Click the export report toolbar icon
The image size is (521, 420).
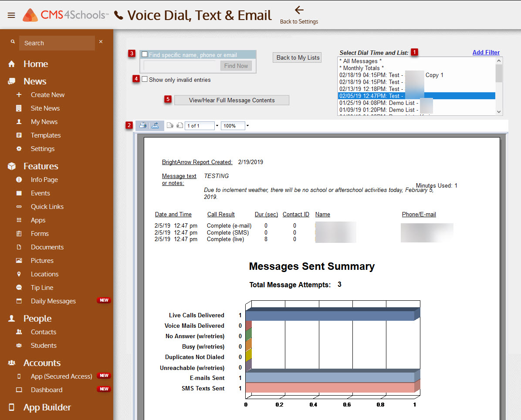[155, 125]
